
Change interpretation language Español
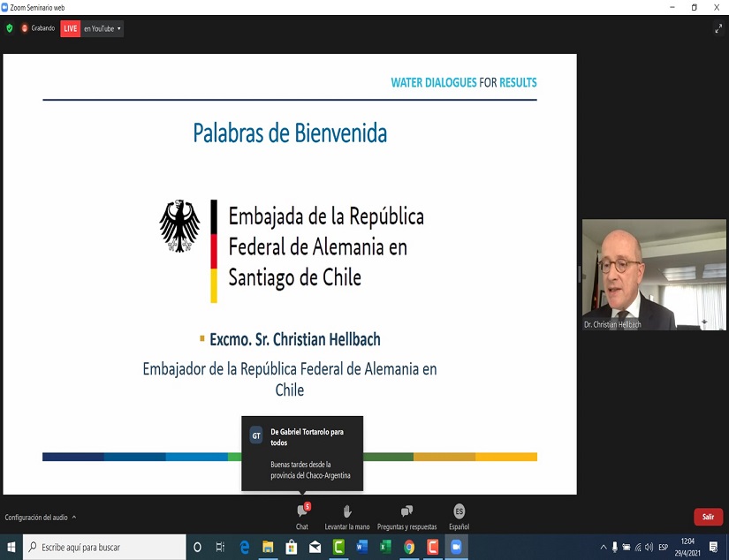coord(459,517)
